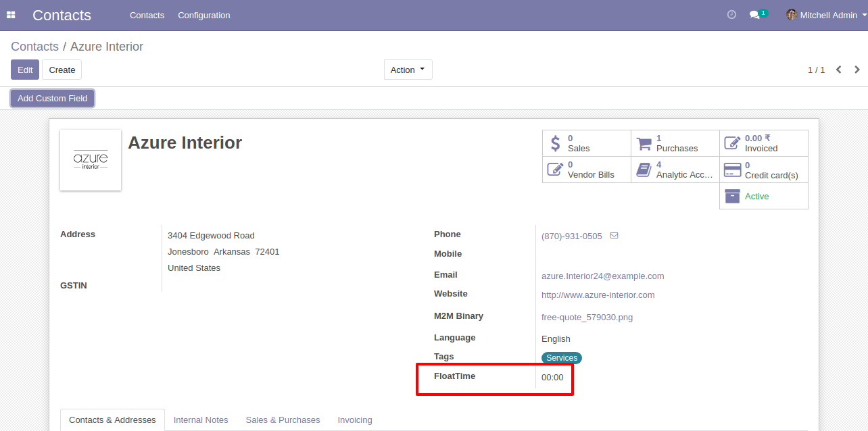The width and height of the screenshot is (868, 431).
Task: Open Mitchell Admin user menu
Action: point(825,15)
